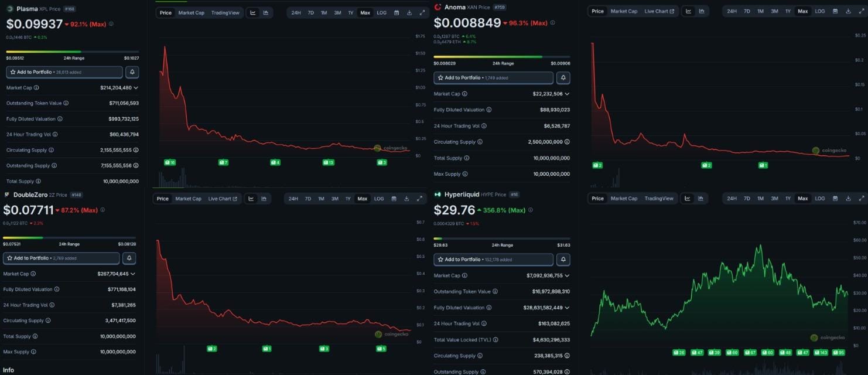Click Hyperliquid 24h Range progress bar
The height and width of the screenshot is (375, 868).
(502, 238)
